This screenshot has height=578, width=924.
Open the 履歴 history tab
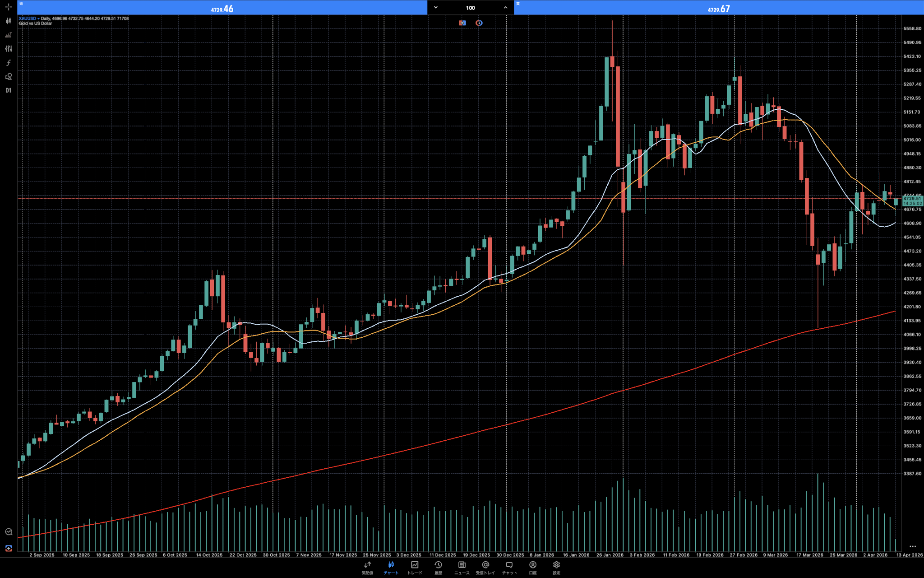438,568
